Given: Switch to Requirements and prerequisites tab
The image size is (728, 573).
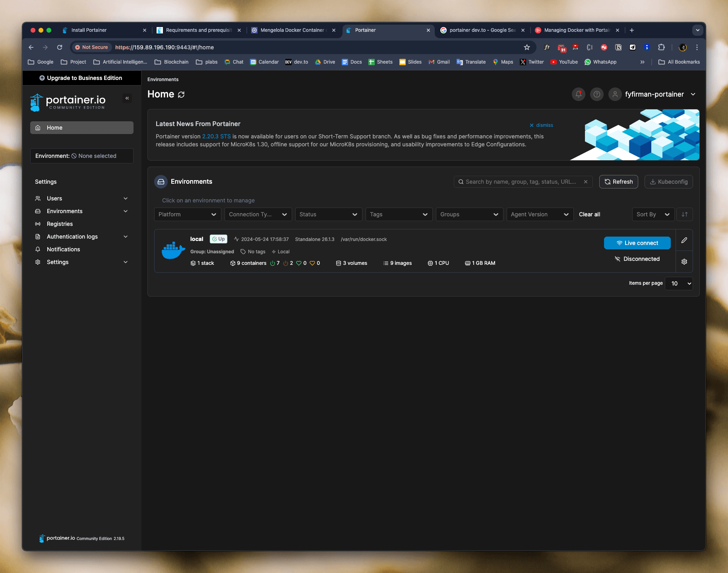Looking at the screenshot, I should coord(199,30).
